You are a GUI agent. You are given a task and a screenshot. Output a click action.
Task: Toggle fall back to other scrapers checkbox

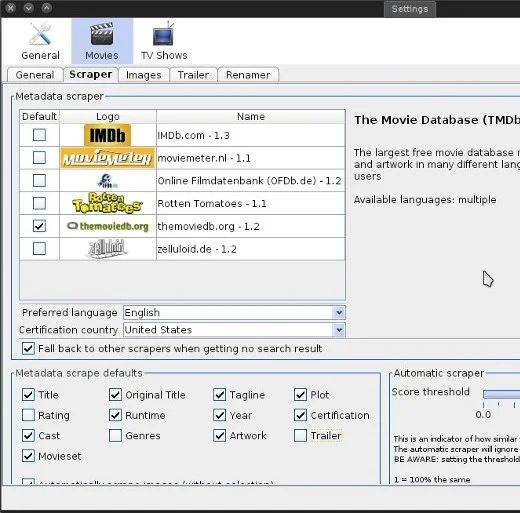pos(28,349)
